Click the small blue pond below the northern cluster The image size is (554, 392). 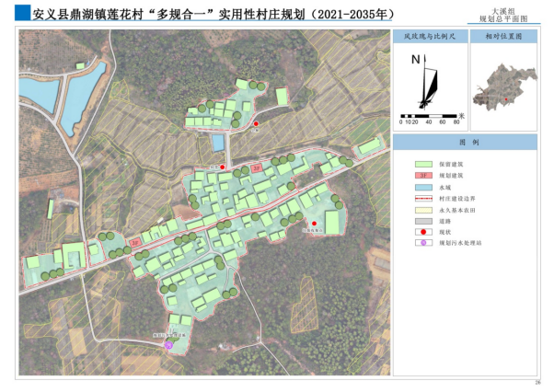pyautogui.click(x=218, y=142)
